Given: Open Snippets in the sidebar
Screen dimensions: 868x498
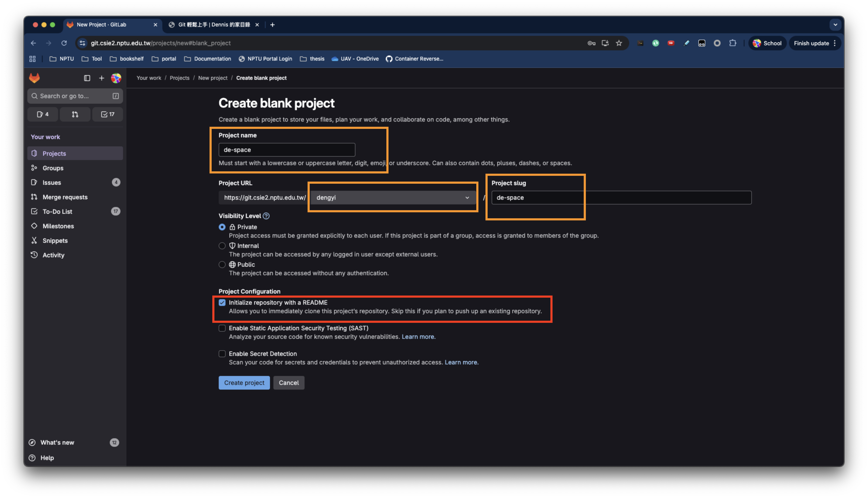Looking at the screenshot, I should [55, 240].
